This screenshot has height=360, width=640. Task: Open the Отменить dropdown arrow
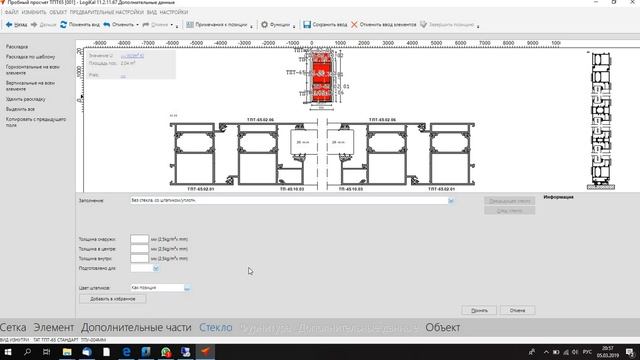[x=137, y=25]
